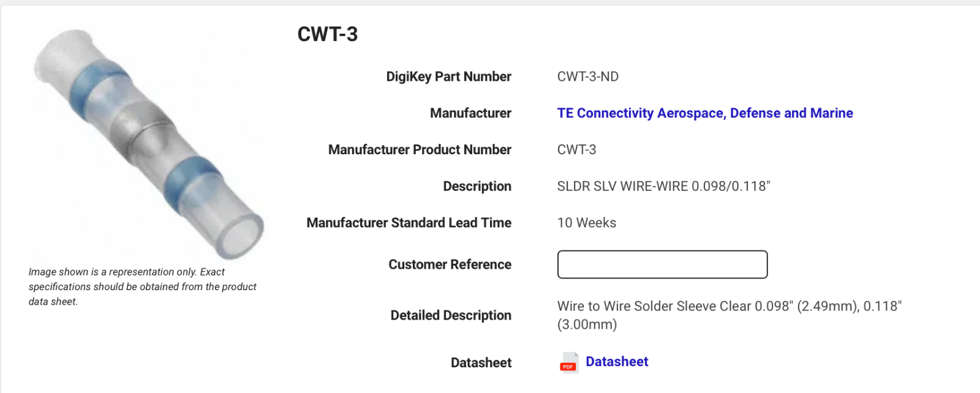Click the red PDF datasheet icon
Image resolution: width=980 pixels, height=393 pixels.
pyautogui.click(x=568, y=362)
